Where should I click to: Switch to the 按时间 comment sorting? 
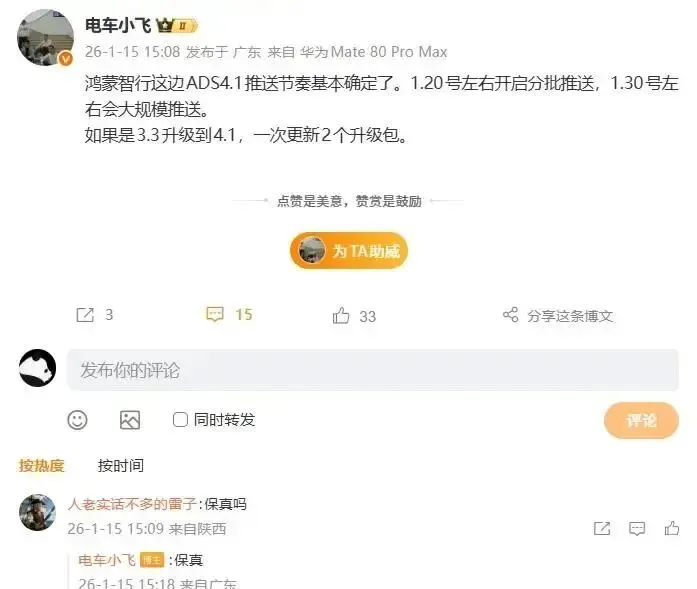(120, 465)
